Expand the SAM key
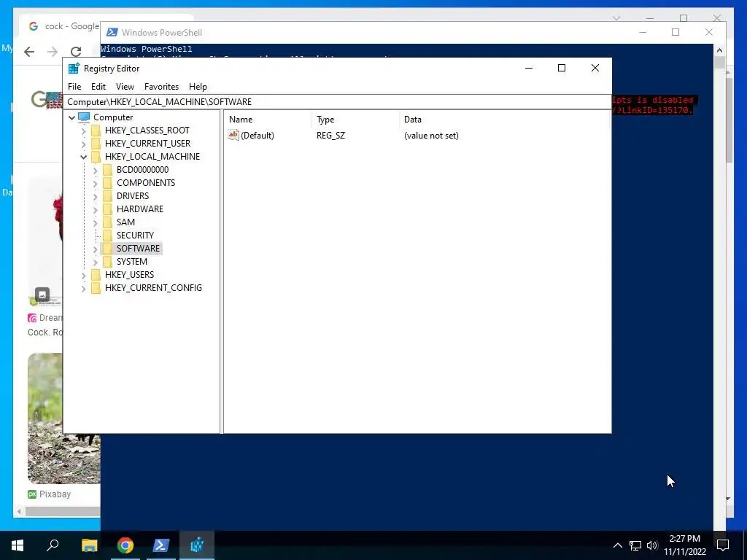747x560 pixels. pyautogui.click(x=95, y=222)
